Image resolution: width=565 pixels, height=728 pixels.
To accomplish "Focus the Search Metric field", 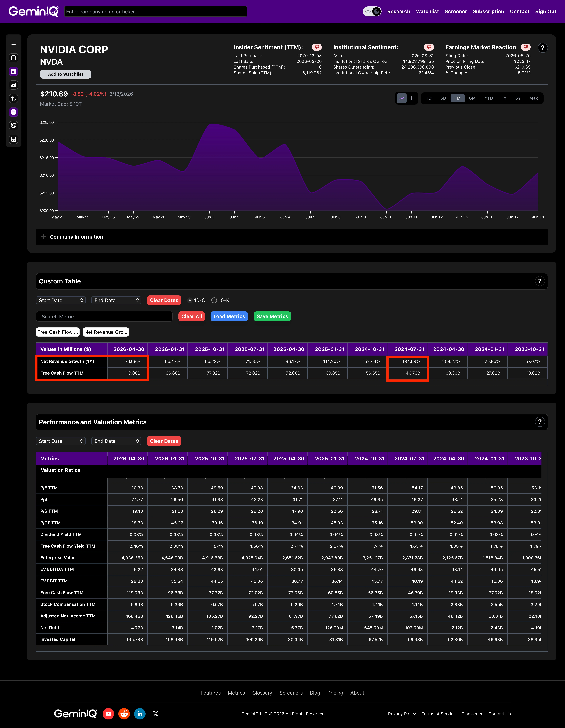I will (x=104, y=316).
